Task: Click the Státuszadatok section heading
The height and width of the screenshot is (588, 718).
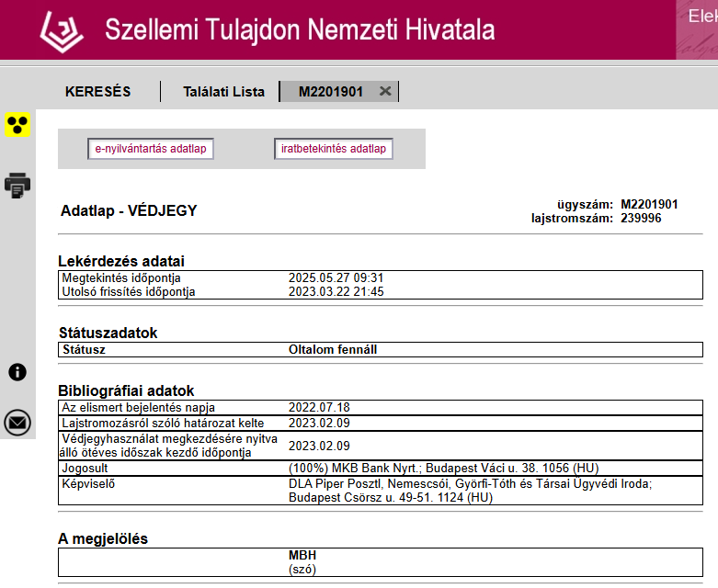Action: point(108,333)
